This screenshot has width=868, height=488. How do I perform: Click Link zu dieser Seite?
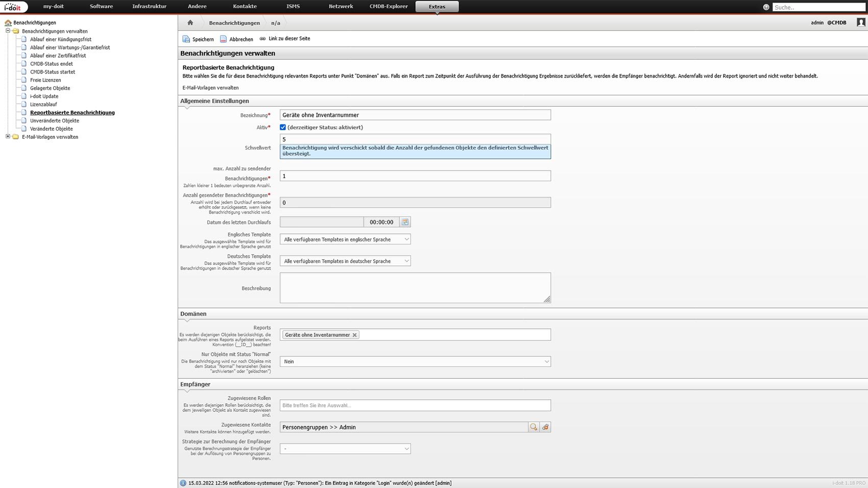point(284,39)
